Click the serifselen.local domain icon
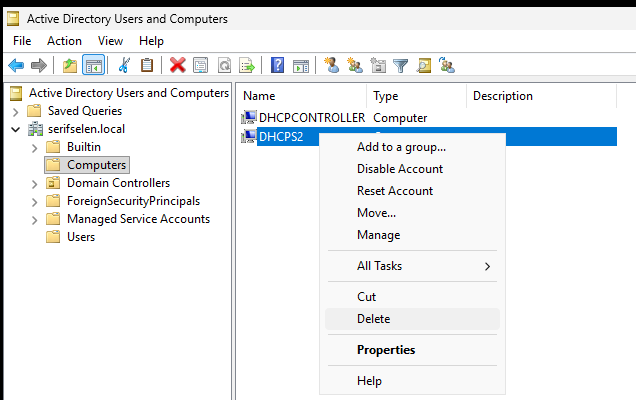The height and width of the screenshot is (400, 636). (35, 129)
